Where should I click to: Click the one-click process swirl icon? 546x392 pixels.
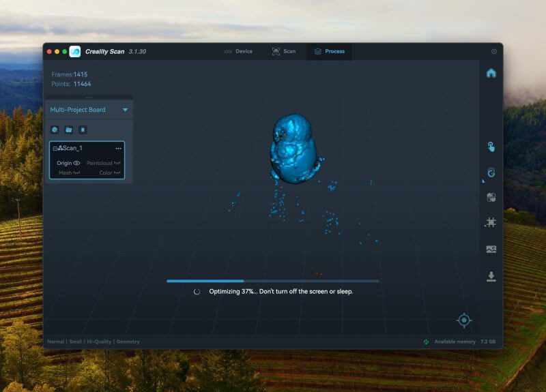coord(491,172)
